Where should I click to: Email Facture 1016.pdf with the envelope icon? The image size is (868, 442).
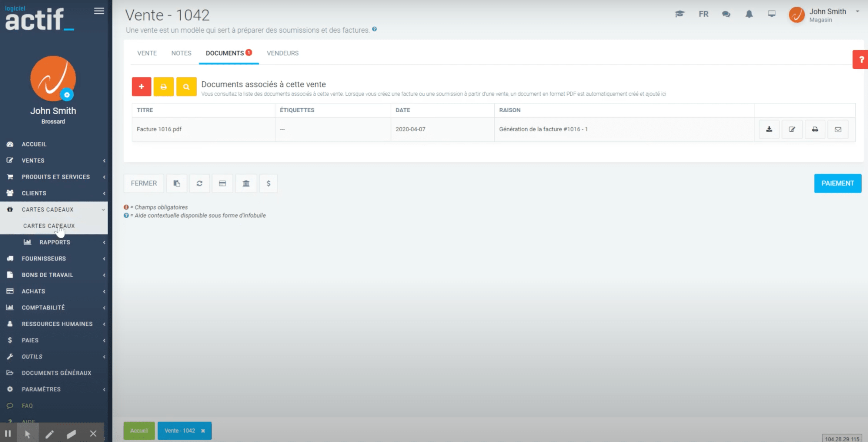click(x=838, y=129)
